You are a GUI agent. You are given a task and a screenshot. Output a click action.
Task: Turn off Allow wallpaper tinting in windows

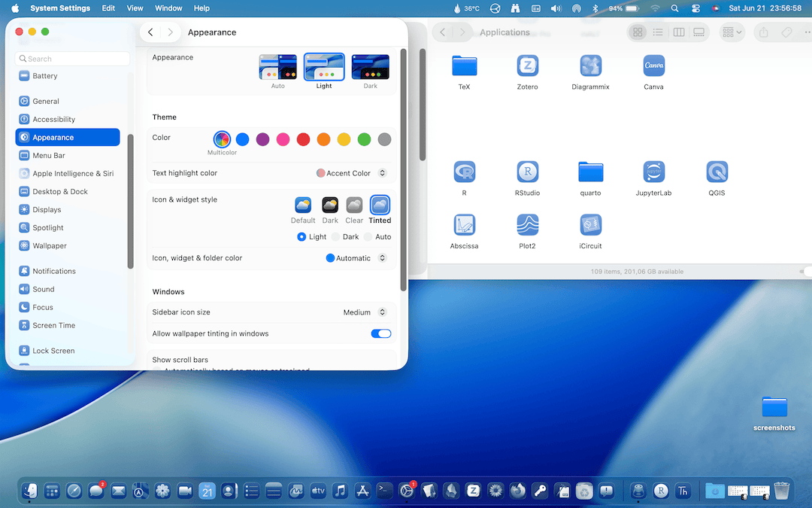pyautogui.click(x=381, y=333)
